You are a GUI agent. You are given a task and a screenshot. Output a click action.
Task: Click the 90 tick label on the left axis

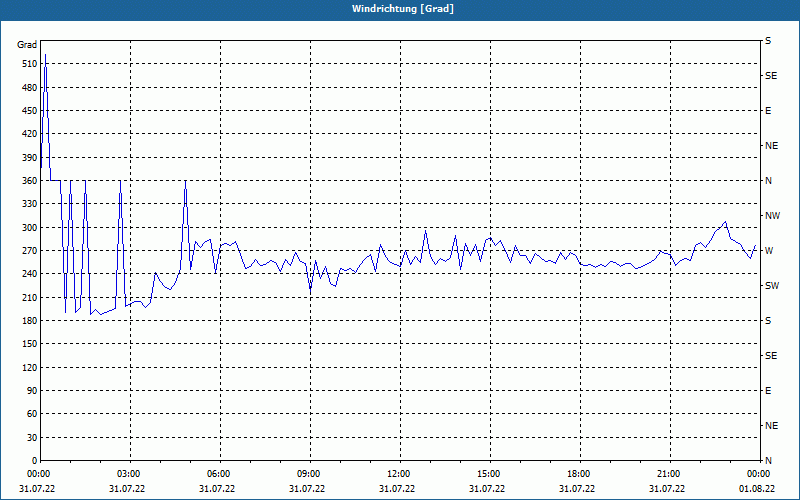tap(32, 391)
